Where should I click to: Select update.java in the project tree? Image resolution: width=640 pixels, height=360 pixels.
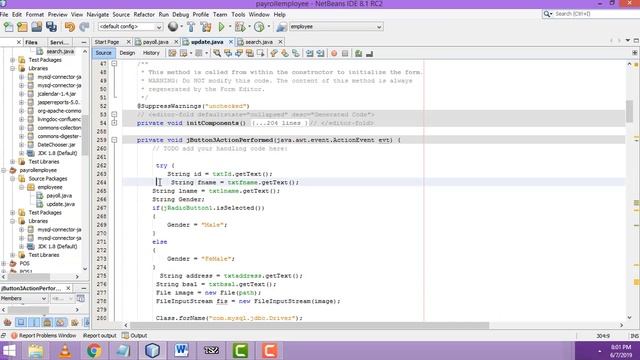[x=60, y=204]
